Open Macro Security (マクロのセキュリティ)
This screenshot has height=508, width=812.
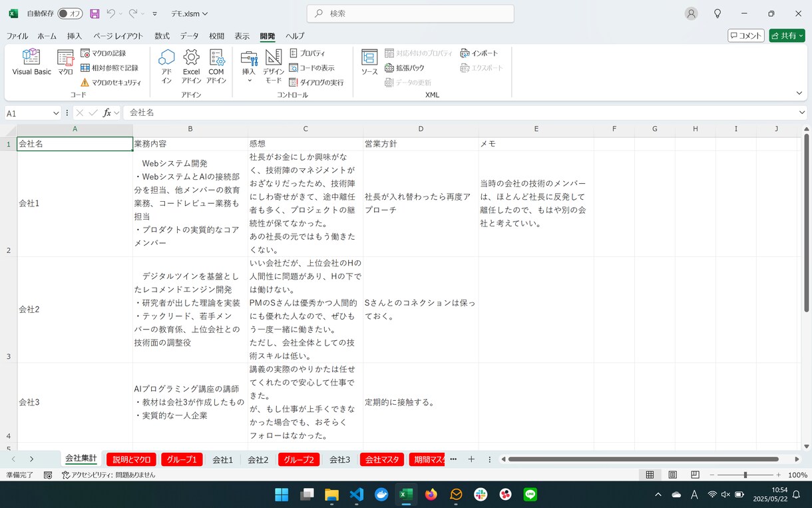point(110,83)
